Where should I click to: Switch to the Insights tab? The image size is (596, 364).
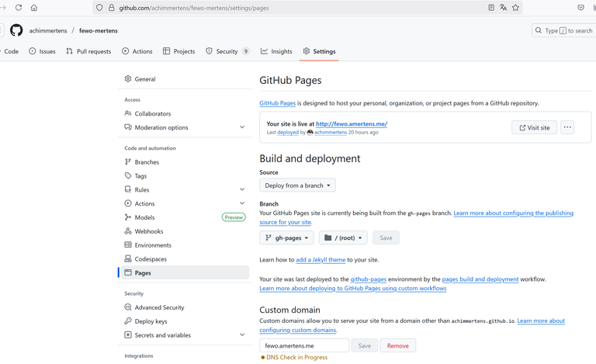click(276, 51)
